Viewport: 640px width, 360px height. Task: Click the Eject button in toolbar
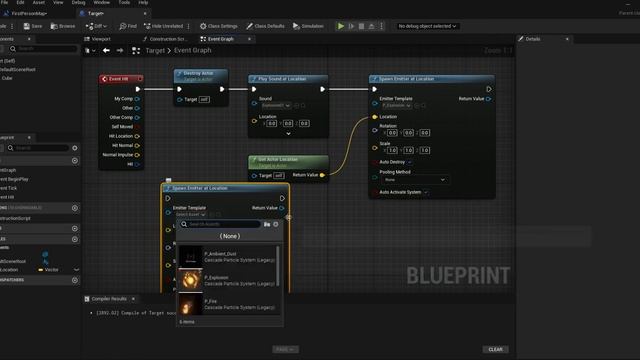[x=371, y=26]
